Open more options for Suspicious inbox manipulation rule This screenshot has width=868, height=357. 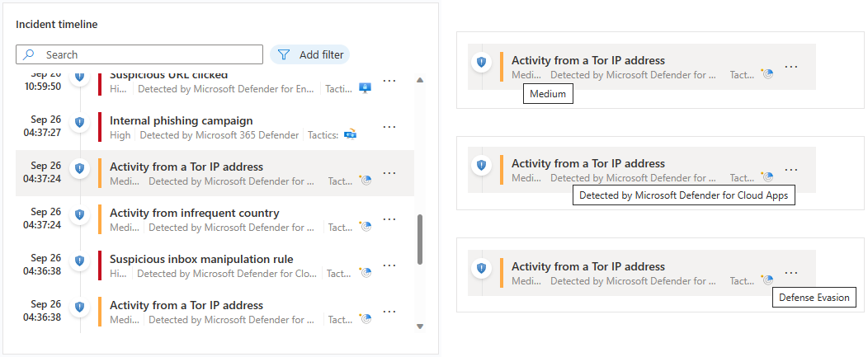click(x=389, y=265)
